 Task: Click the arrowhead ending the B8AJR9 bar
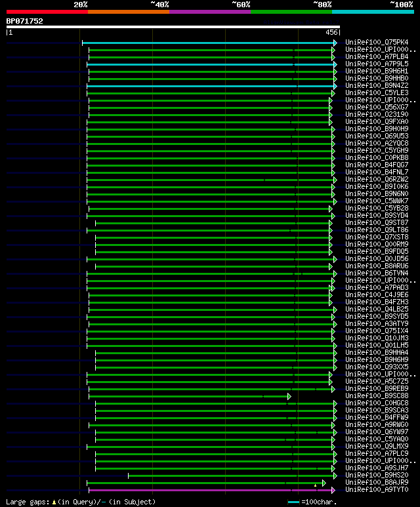(324, 483)
